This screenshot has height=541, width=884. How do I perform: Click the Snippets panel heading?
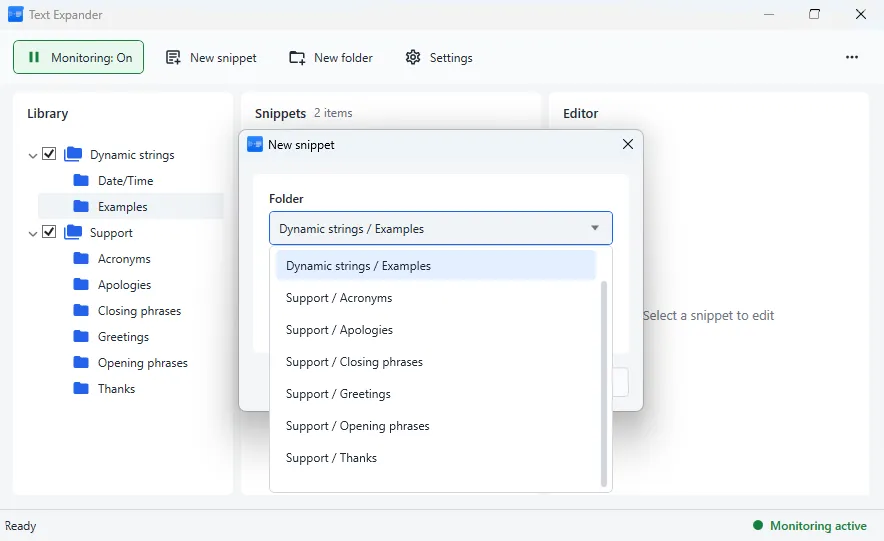[x=280, y=113]
